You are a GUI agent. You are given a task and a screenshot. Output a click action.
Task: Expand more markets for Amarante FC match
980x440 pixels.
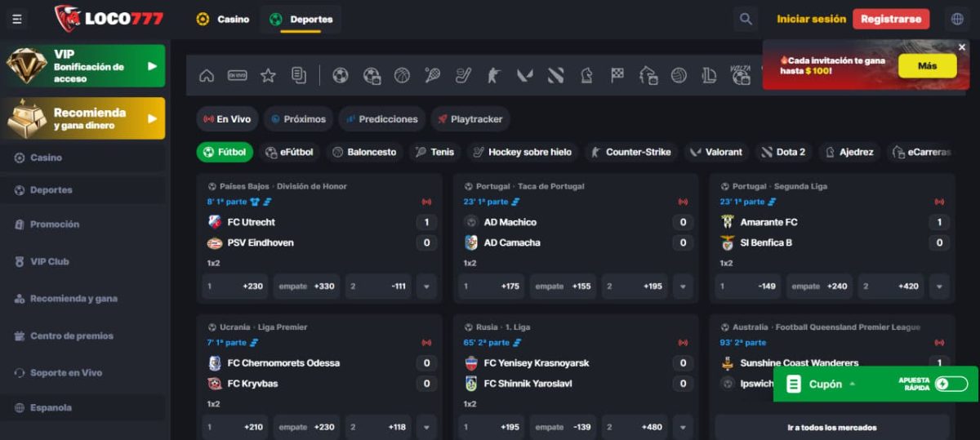[939, 287]
